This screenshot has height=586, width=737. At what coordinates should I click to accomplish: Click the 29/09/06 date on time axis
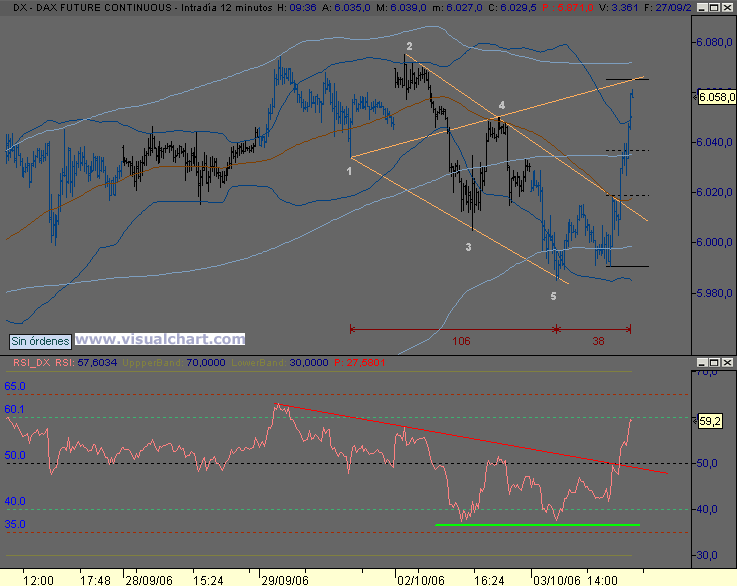coord(285,580)
